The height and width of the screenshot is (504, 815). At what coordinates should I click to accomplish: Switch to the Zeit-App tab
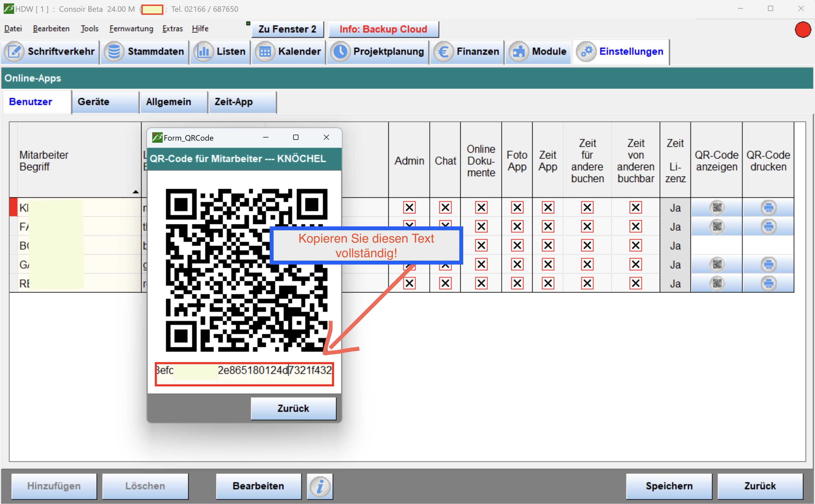coord(242,102)
